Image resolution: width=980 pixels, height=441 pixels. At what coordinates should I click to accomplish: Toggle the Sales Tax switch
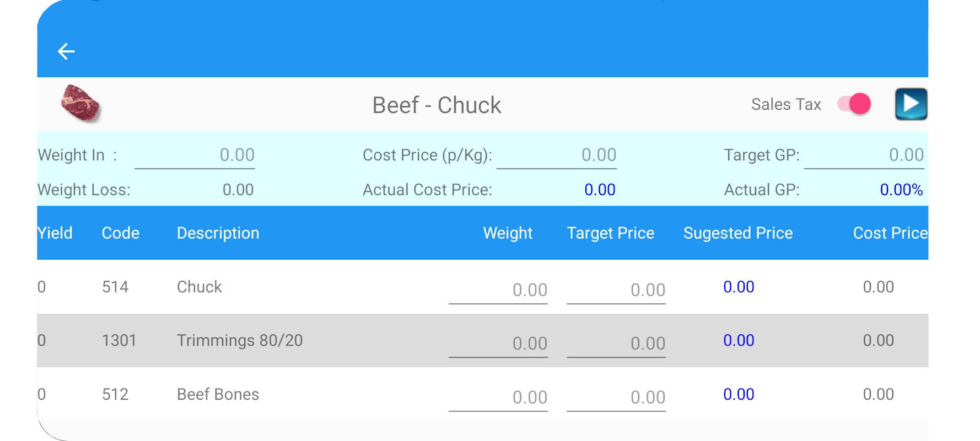(x=854, y=104)
